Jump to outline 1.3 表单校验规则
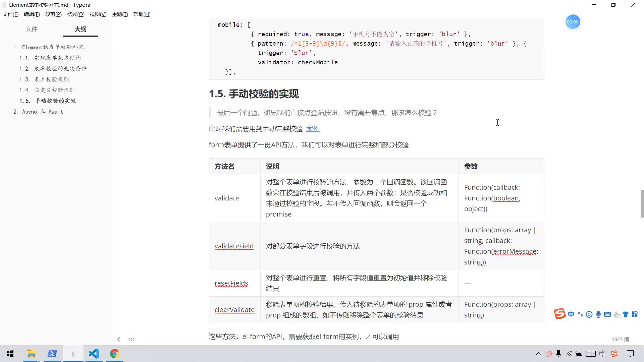The width and height of the screenshot is (644, 362). coord(51,79)
